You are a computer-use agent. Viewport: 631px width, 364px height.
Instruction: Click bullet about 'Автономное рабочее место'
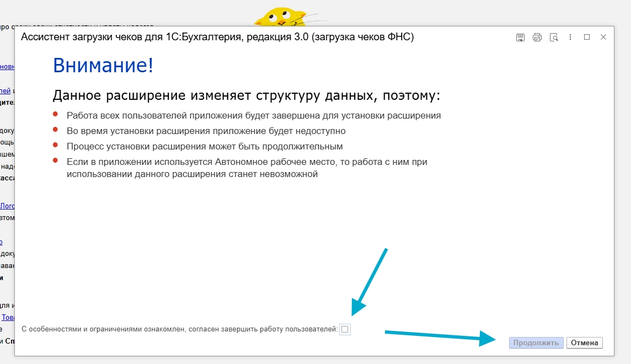[x=247, y=168]
